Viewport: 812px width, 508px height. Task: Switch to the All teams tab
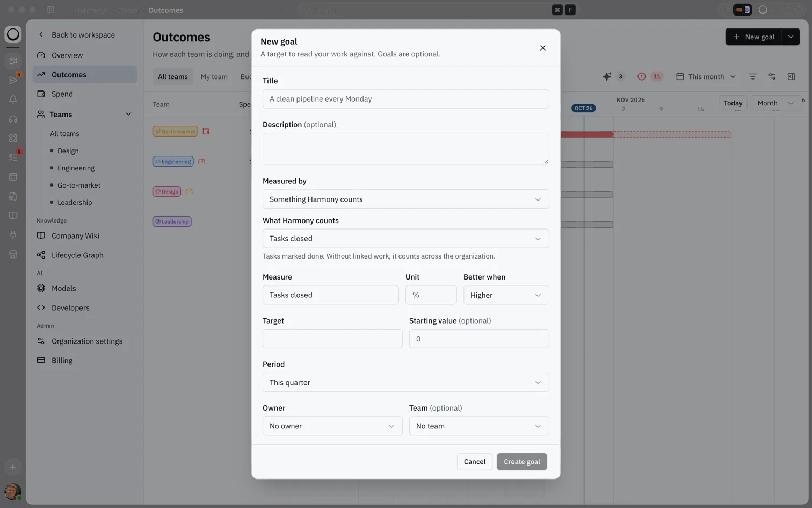point(173,77)
